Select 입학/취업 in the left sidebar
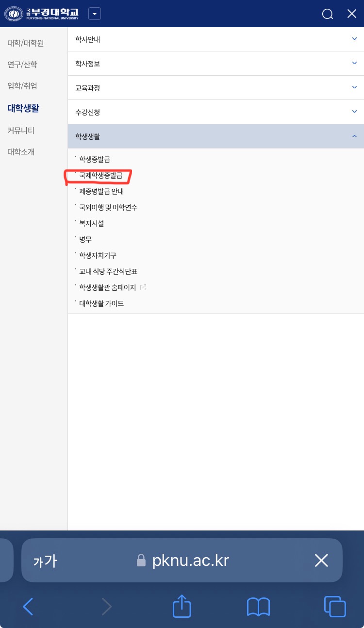Viewport: 364px width, 628px height. point(22,86)
